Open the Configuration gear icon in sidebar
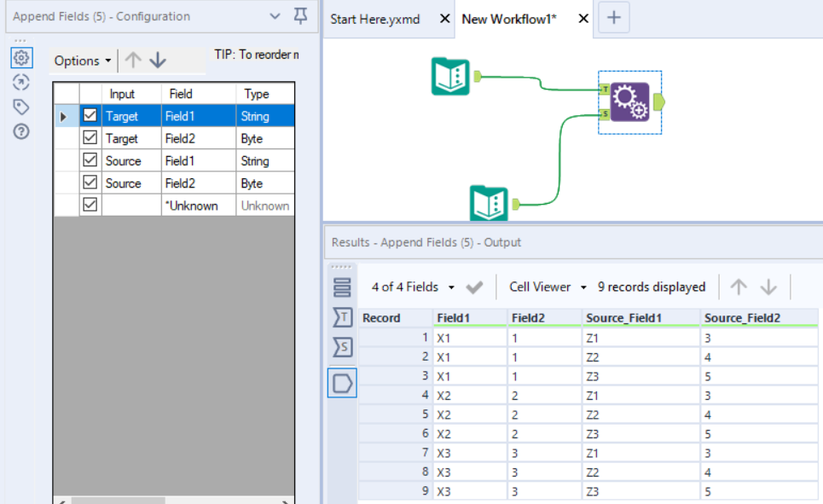Image resolution: width=823 pixels, height=504 pixels. 21,58
